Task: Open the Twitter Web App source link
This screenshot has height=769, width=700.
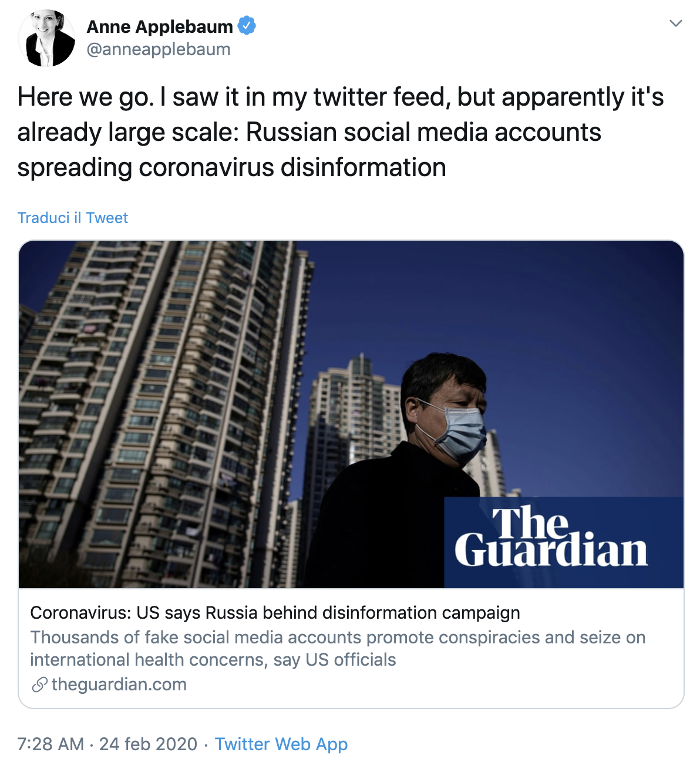Action: 281,744
